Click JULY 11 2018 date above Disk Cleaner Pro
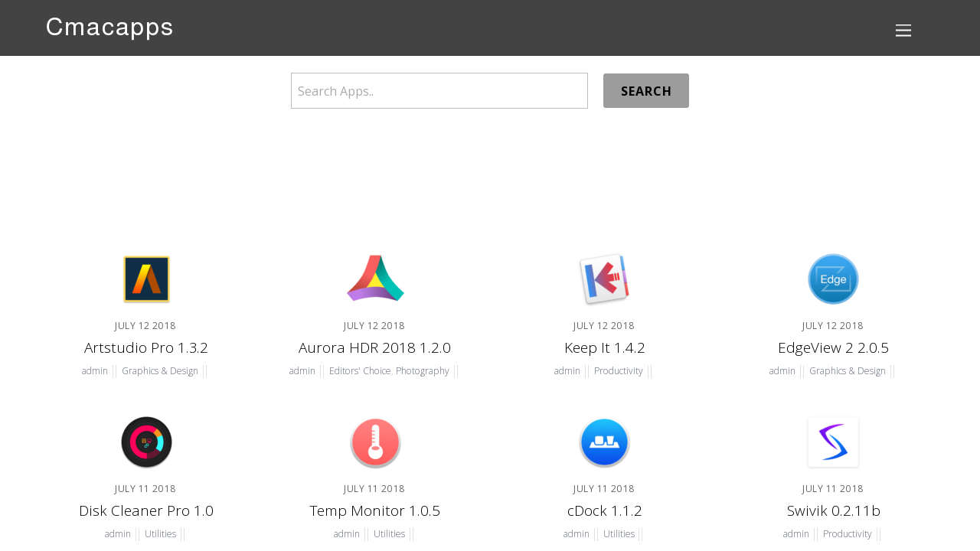 point(145,488)
